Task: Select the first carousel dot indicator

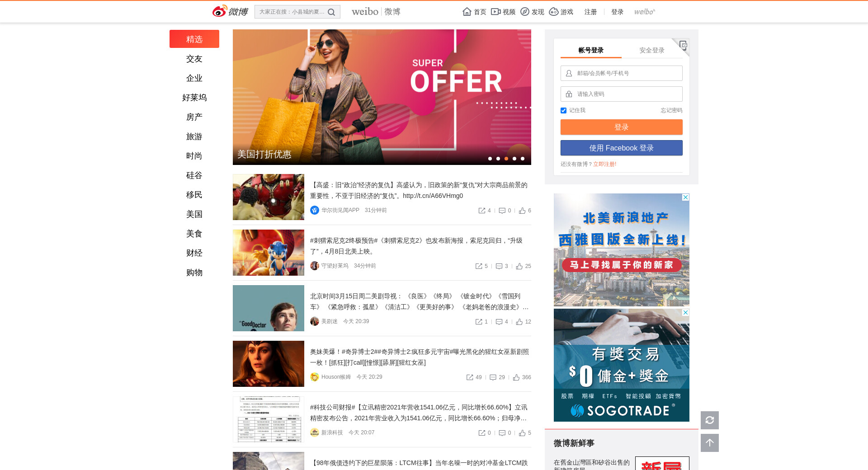Action: click(490, 159)
